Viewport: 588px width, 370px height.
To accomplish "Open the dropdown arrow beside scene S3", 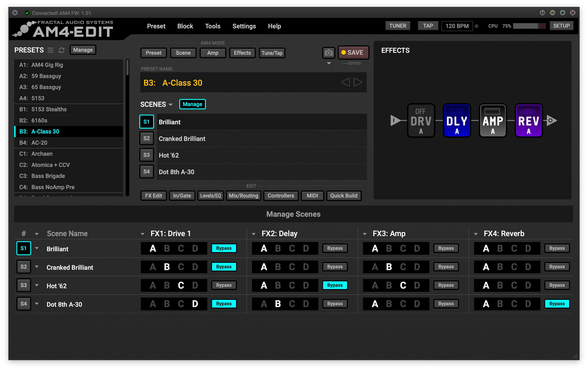I will pyautogui.click(x=37, y=285).
